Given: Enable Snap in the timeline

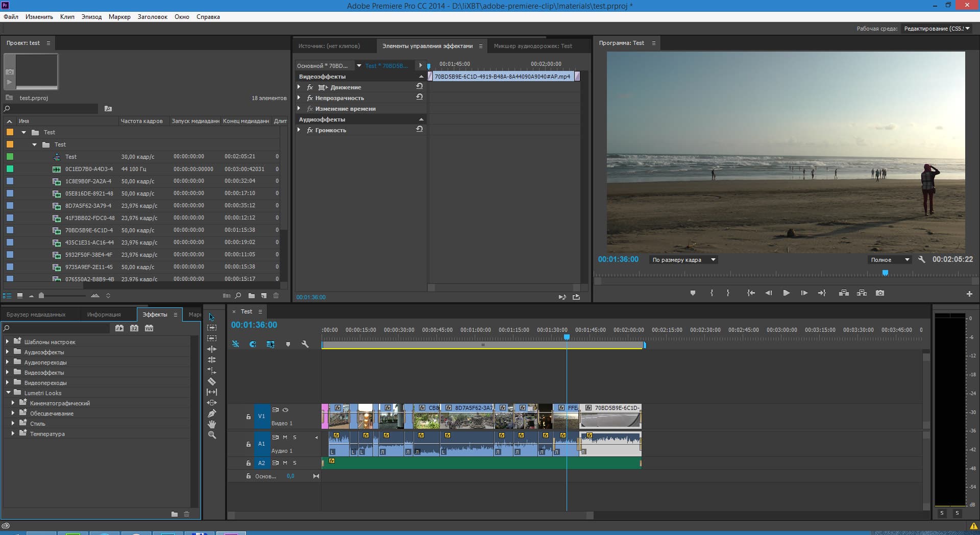Looking at the screenshot, I should pos(253,344).
